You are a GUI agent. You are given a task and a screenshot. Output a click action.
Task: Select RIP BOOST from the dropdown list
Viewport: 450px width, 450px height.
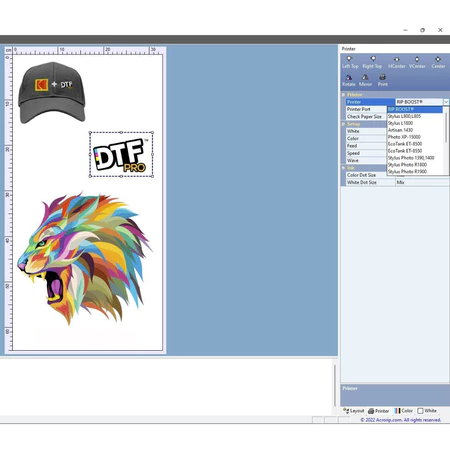coord(415,109)
